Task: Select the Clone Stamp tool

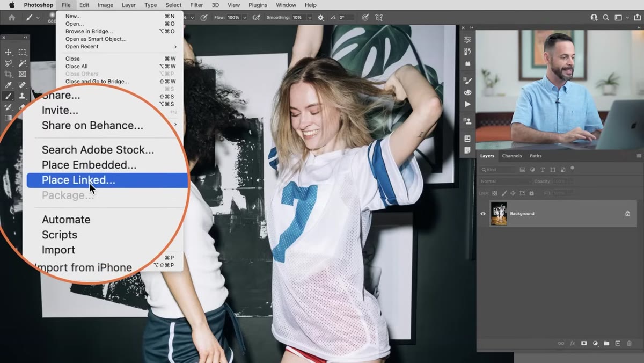Action: (22, 96)
